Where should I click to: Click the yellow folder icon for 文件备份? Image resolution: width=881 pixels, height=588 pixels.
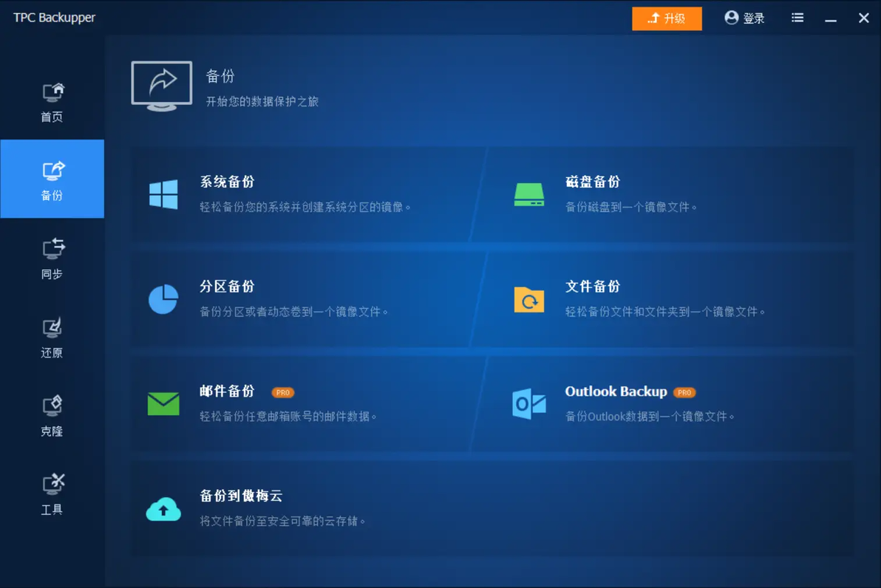click(x=529, y=299)
